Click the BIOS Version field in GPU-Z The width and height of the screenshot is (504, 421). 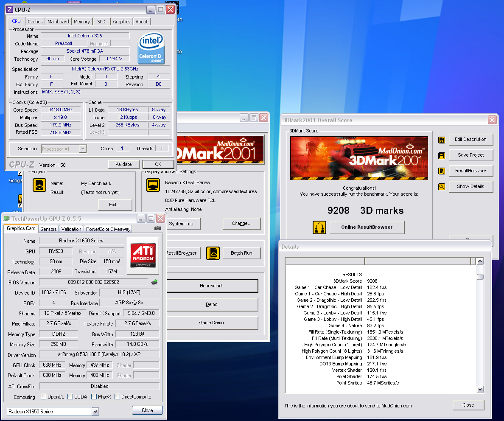point(93,282)
